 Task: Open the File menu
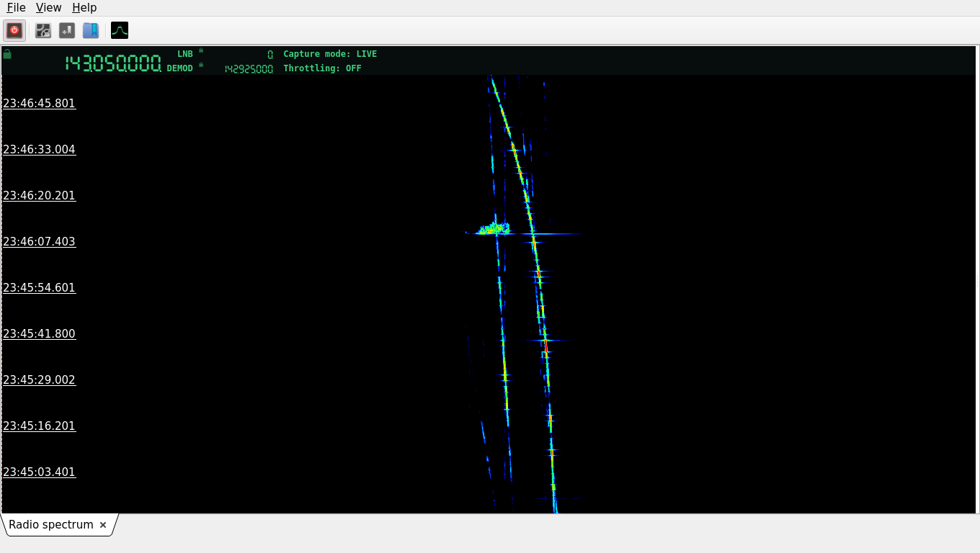[16, 7]
